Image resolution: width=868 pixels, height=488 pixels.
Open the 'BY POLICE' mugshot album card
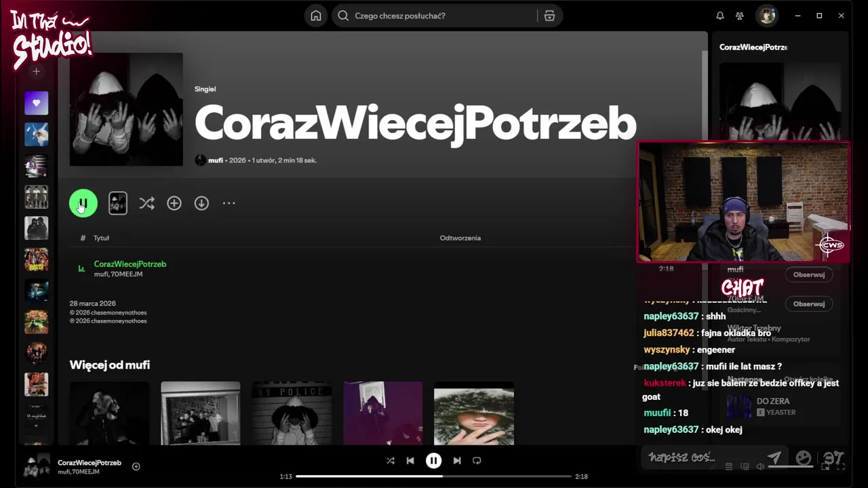292,413
